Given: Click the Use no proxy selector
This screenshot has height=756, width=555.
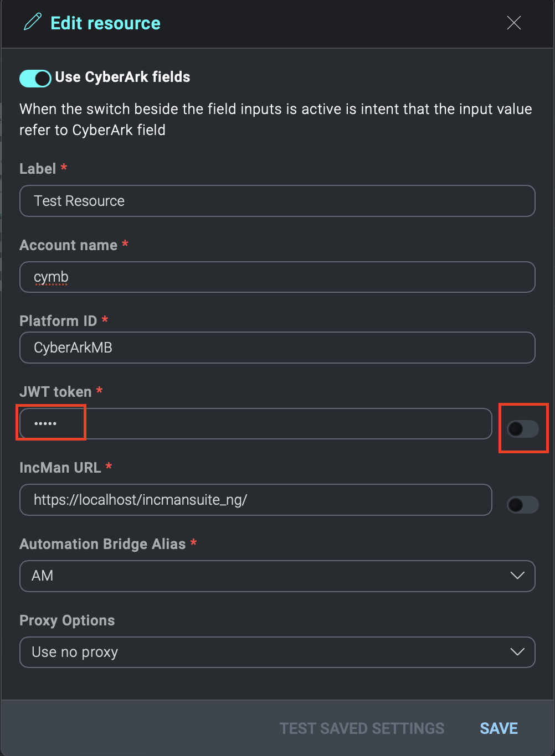Looking at the screenshot, I should coord(277,652).
